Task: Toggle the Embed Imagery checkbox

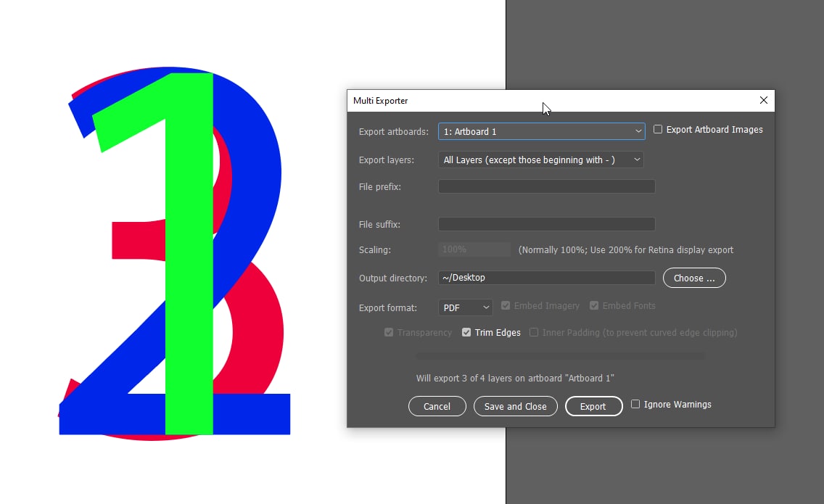Action: click(506, 306)
